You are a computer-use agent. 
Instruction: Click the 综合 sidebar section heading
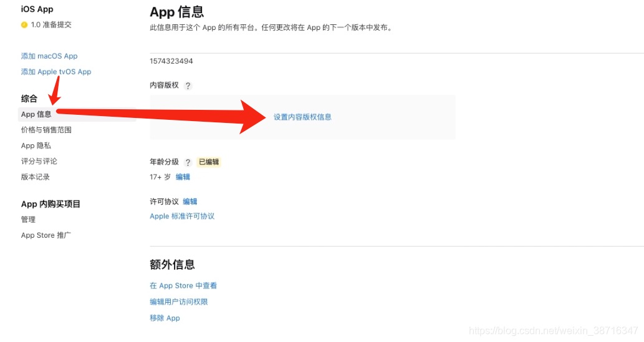click(29, 99)
